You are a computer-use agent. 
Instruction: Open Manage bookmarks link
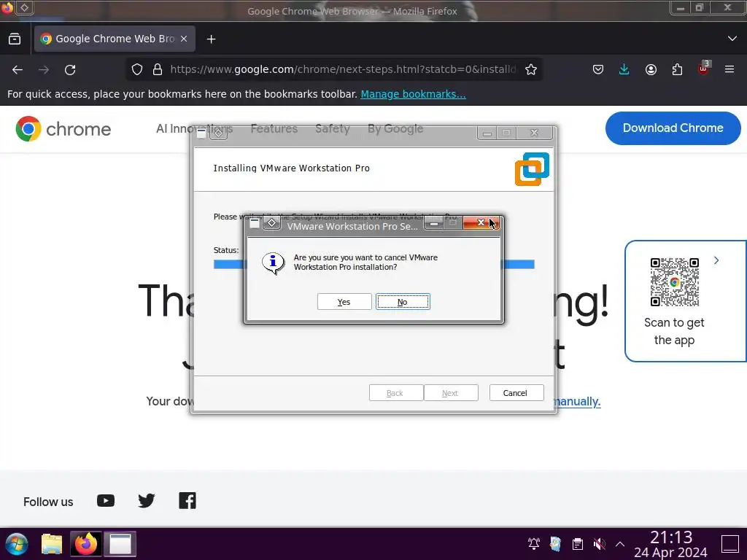tap(413, 94)
